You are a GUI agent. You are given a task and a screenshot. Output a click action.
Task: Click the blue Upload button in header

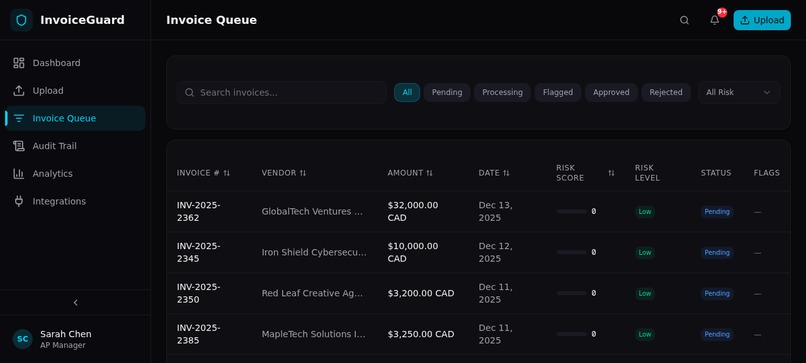coord(762,20)
